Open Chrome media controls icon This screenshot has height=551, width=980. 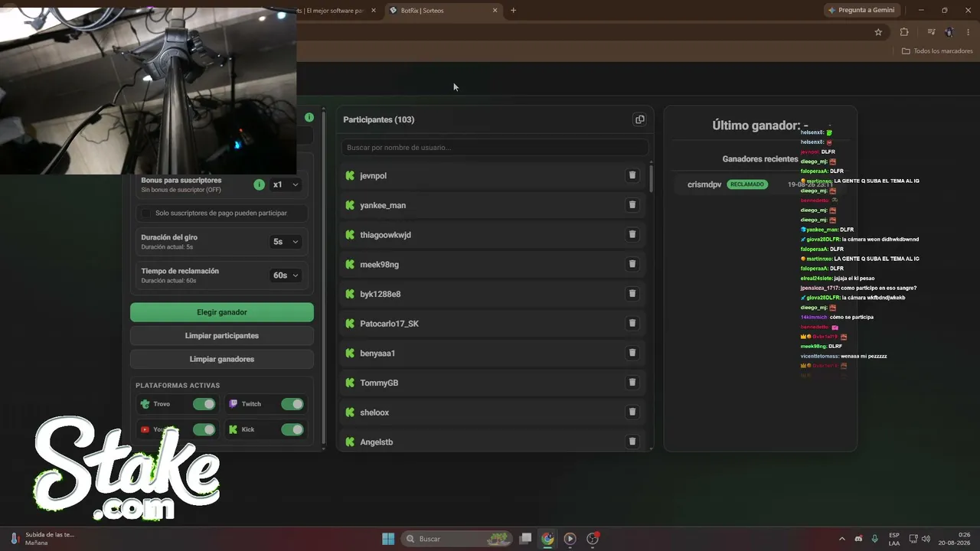[931, 32]
